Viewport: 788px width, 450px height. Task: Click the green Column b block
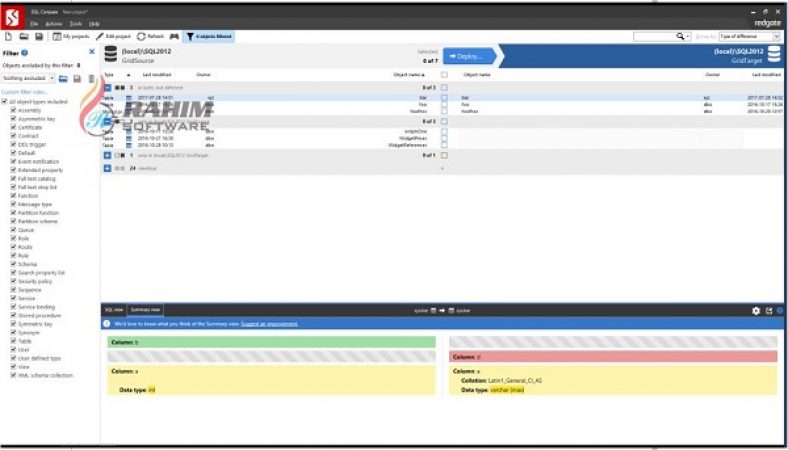coord(271,342)
